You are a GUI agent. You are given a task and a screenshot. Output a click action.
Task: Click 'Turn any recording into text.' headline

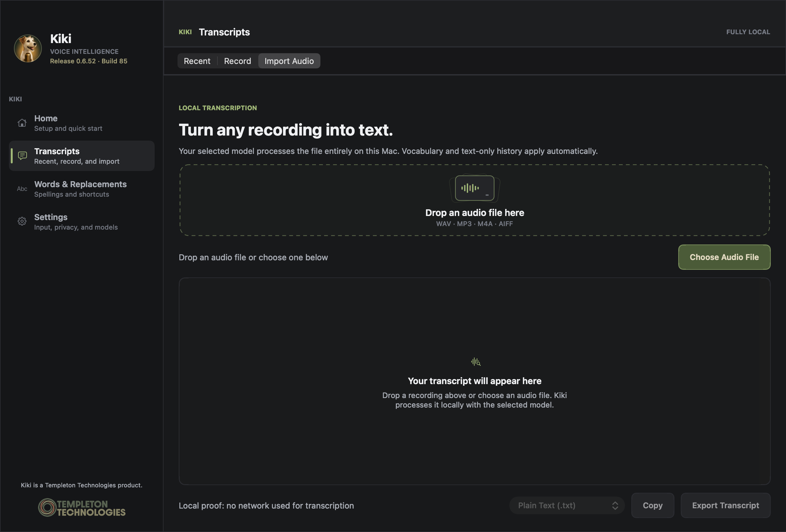pos(286,130)
